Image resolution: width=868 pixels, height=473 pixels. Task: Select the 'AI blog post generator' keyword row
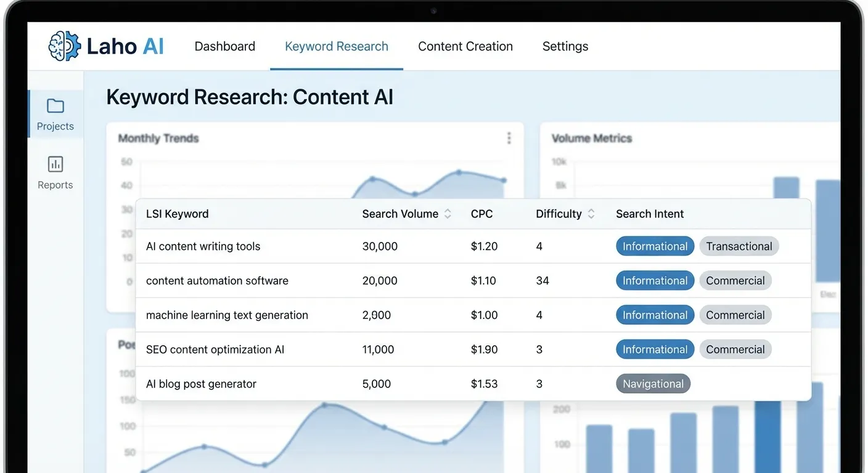(201, 384)
